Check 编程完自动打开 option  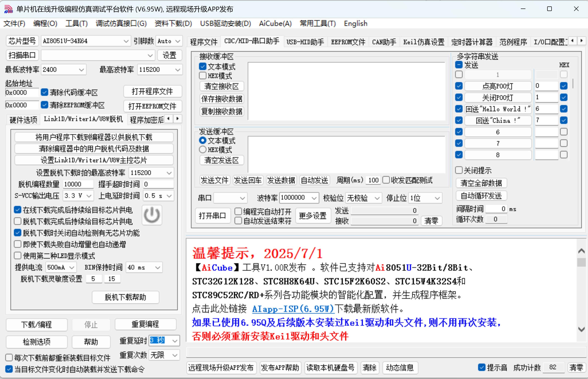coord(238,211)
